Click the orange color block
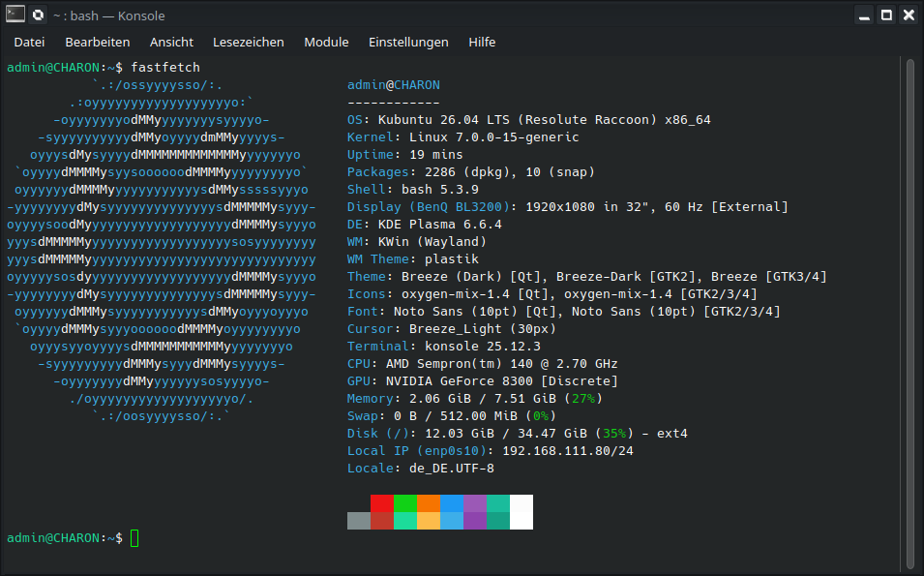 point(429,502)
